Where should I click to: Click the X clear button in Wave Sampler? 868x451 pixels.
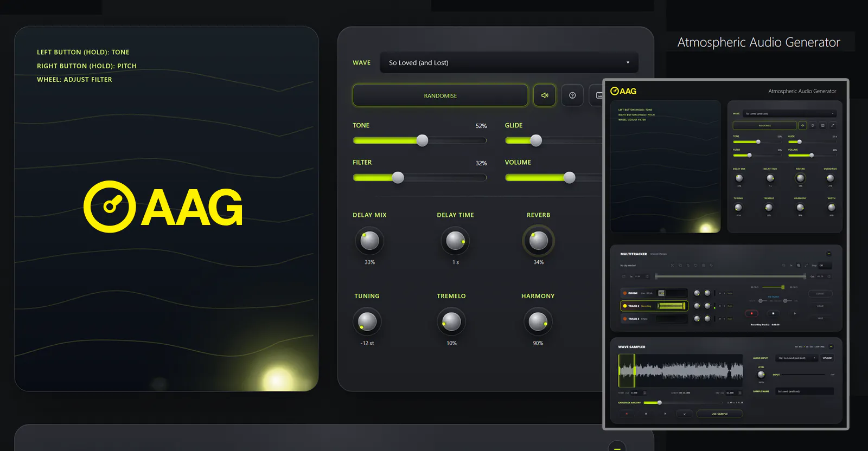685,414
